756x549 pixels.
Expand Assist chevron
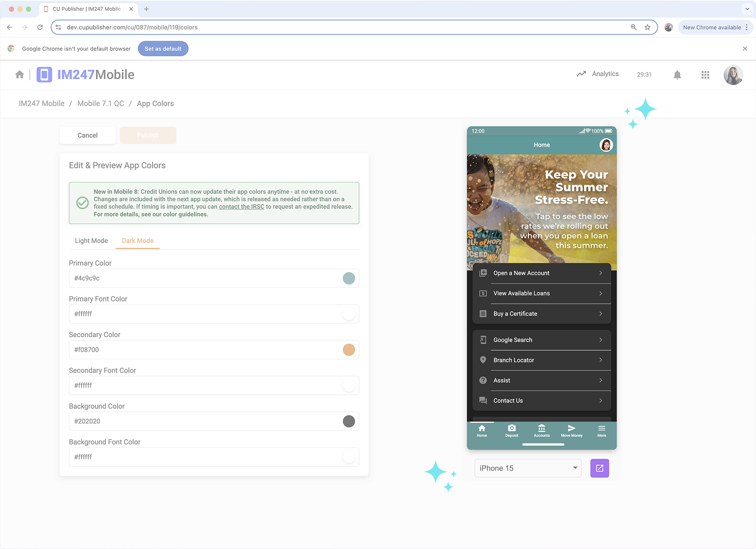point(601,381)
